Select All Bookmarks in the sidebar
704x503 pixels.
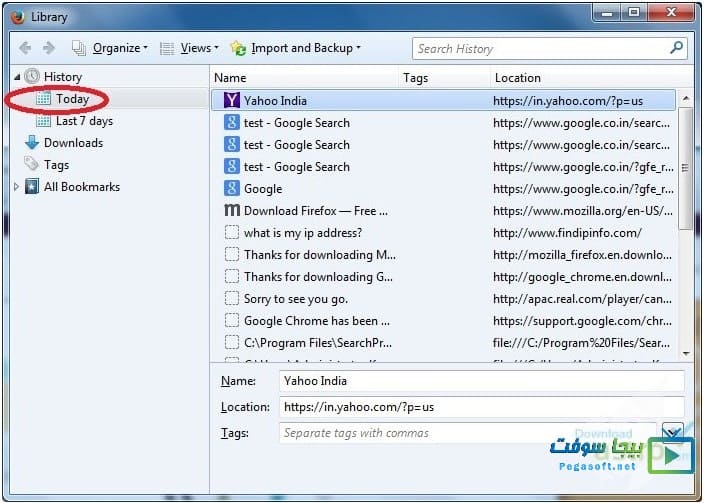[x=82, y=187]
